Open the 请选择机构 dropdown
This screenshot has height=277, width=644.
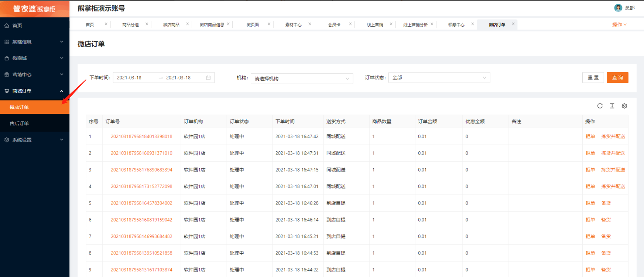pyautogui.click(x=302, y=78)
